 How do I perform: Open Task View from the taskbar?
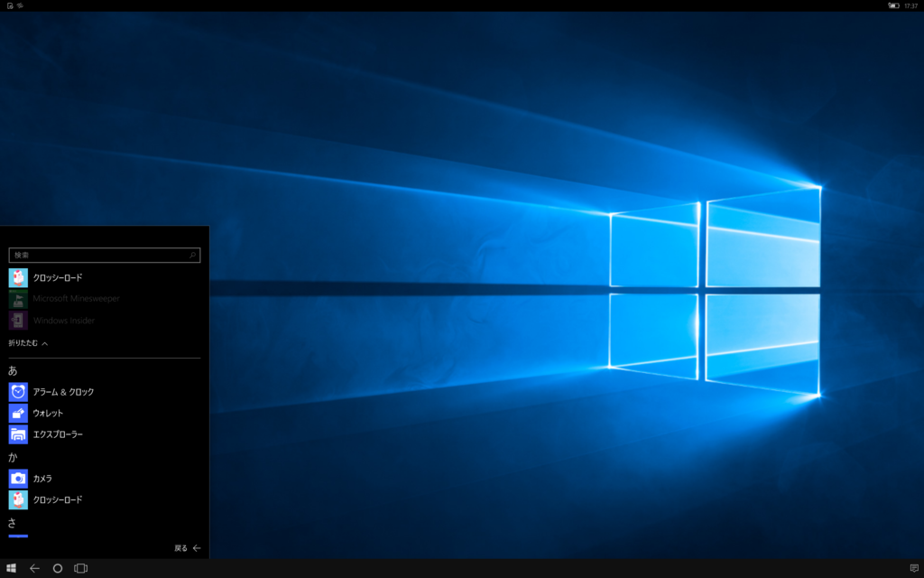[80, 569]
